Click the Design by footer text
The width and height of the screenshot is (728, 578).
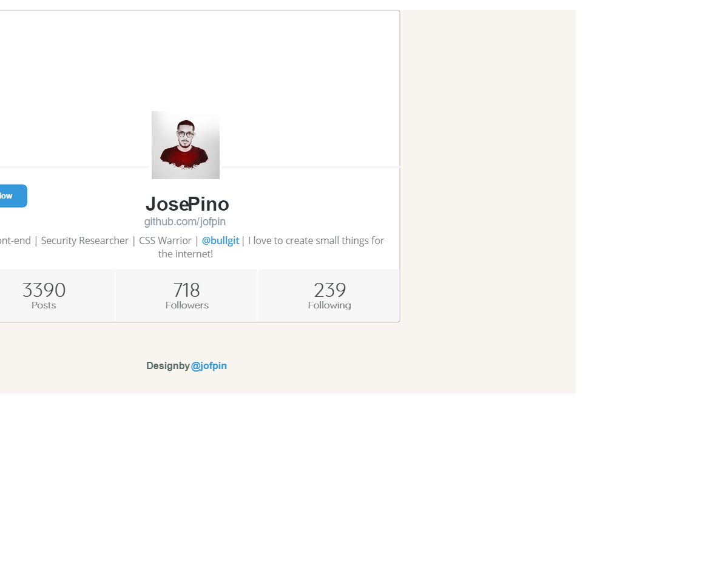[168, 365]
